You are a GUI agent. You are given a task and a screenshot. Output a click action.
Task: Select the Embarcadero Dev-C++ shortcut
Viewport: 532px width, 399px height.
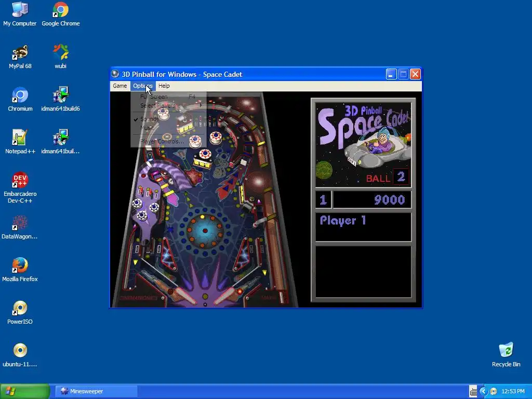[x=20, y=188]
